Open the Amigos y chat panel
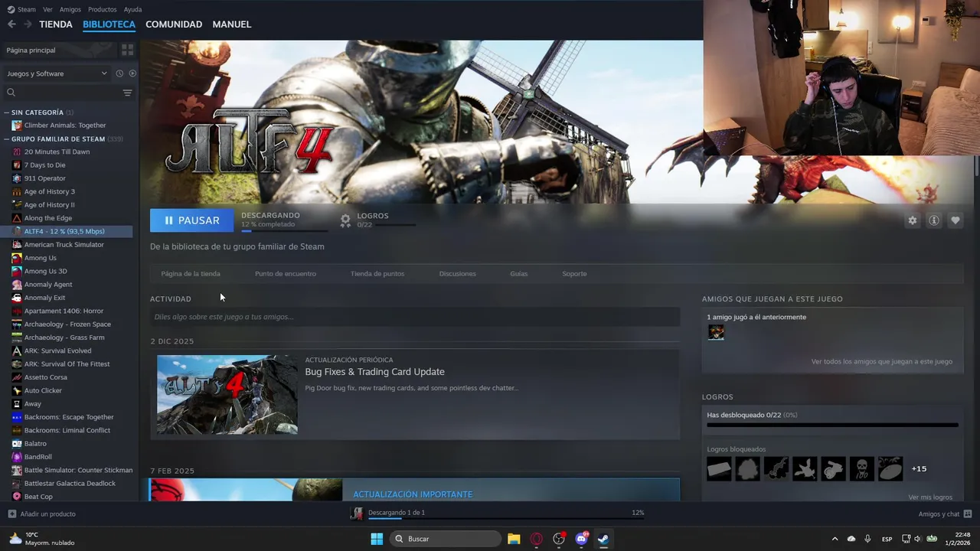The width and height of the screenshot is (980, 551). [x=945, y=514]
